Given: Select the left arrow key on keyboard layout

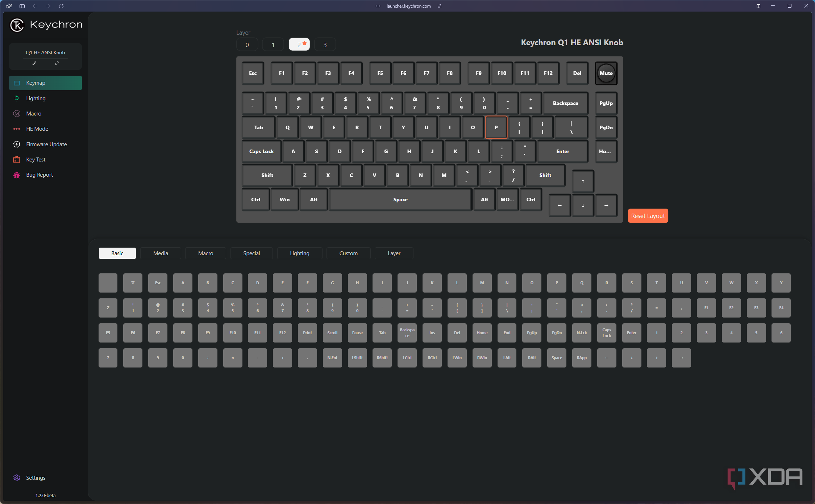Looking at the screenshot, I should pyautogui.click(x=560, y=205).
